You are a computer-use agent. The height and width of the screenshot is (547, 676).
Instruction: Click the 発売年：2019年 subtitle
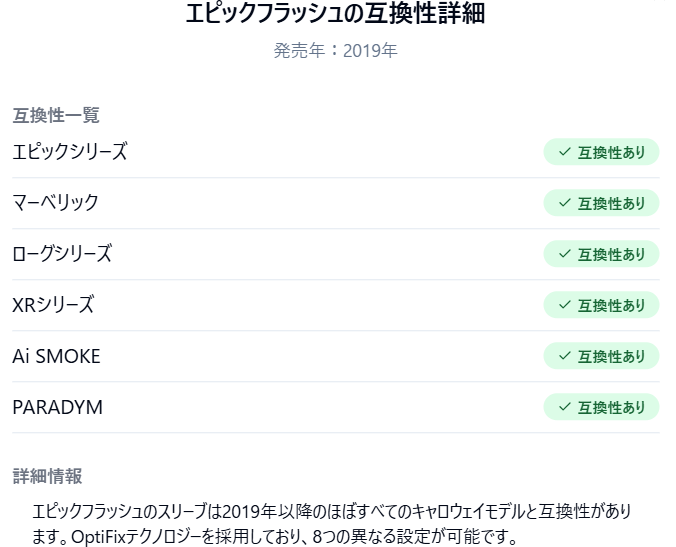pyautogui.click(x=335, y=50)
